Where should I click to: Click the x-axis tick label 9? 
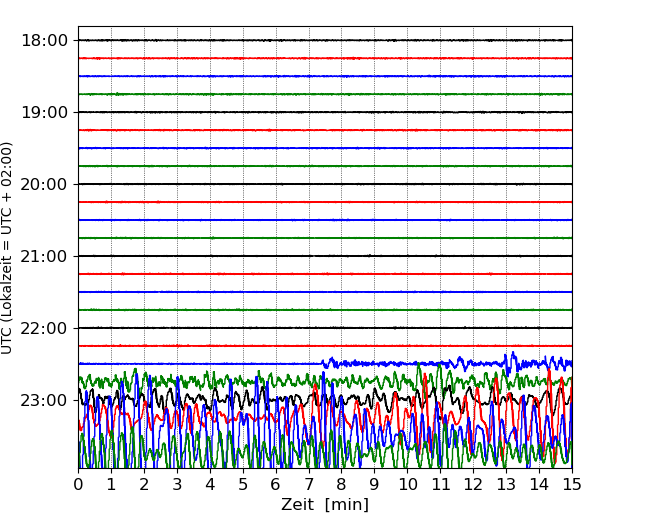point(375,484)
